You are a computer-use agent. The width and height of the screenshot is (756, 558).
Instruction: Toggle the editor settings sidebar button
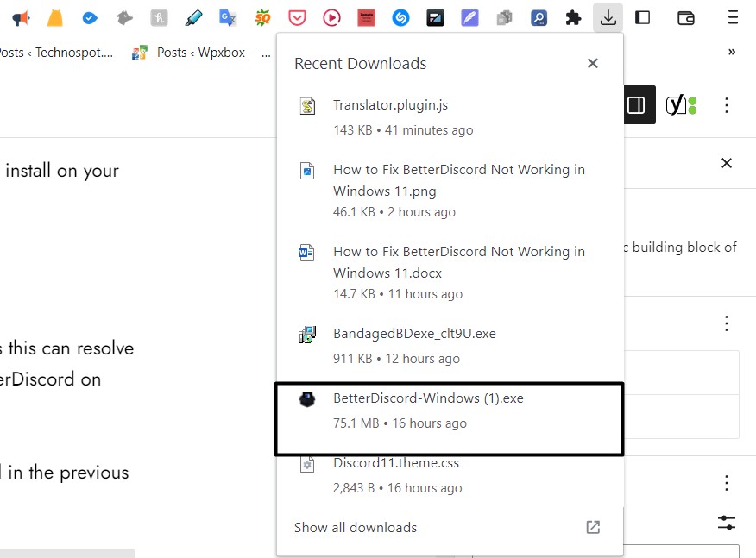(635, 105)
